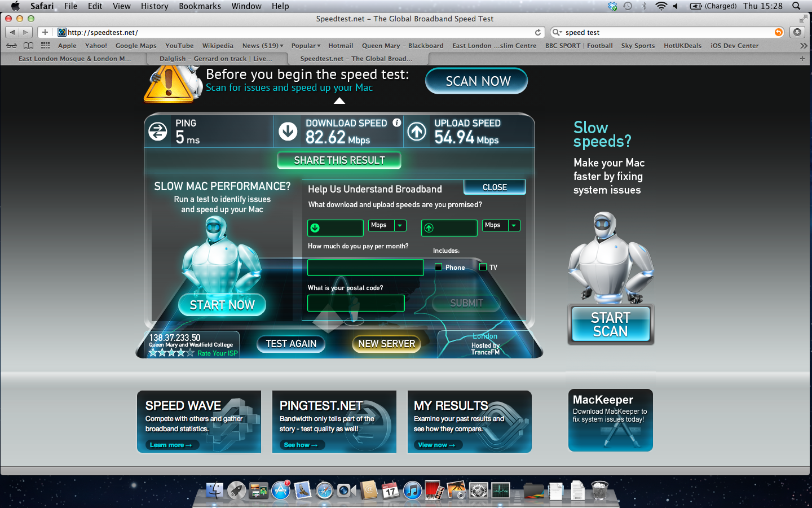This screenshot has width=812, height=508.
Task: Open the download speed Mbps unit dropdown
Action: pyautogui.click(x=400, y=225)
